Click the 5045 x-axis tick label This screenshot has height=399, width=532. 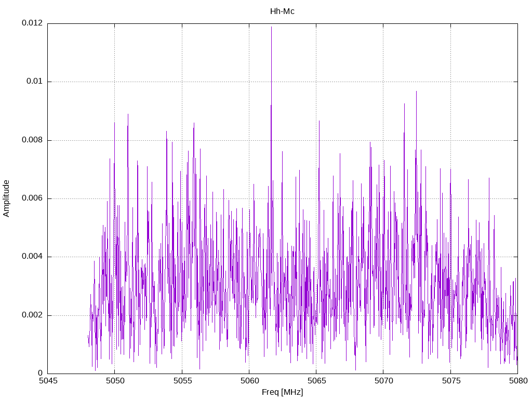[48, 381]
